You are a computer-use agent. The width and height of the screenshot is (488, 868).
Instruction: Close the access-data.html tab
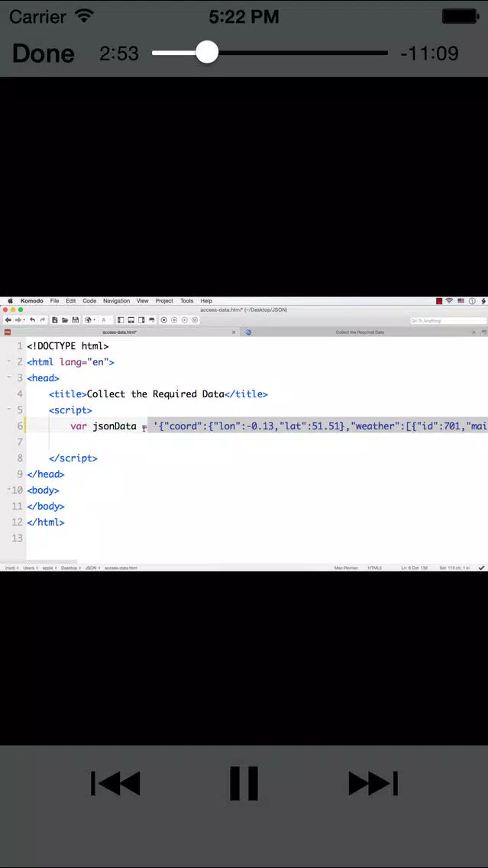(x=234, y=332)
